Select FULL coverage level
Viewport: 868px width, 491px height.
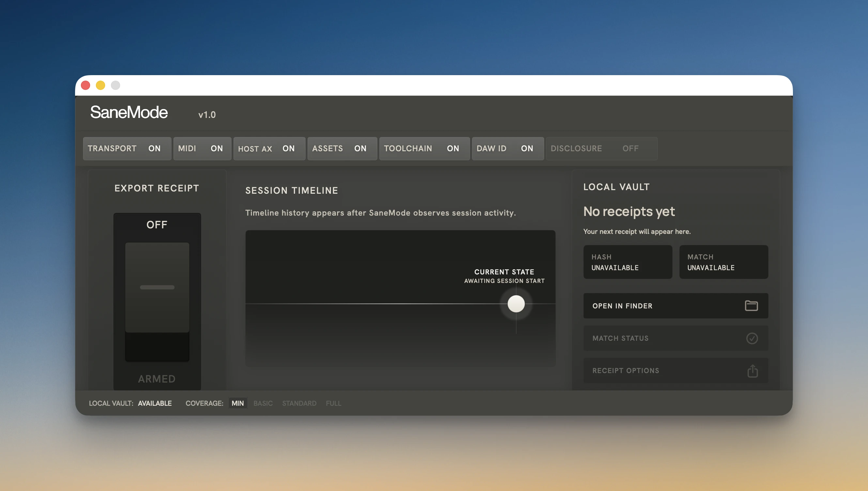point(333,403)
